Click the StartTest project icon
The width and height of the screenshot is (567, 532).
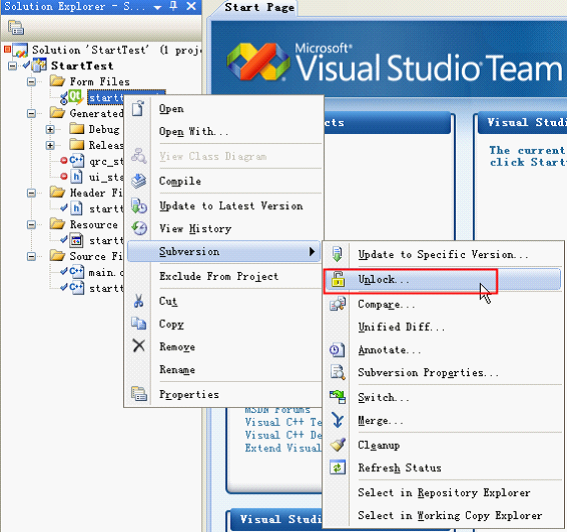tap(39, 65)
